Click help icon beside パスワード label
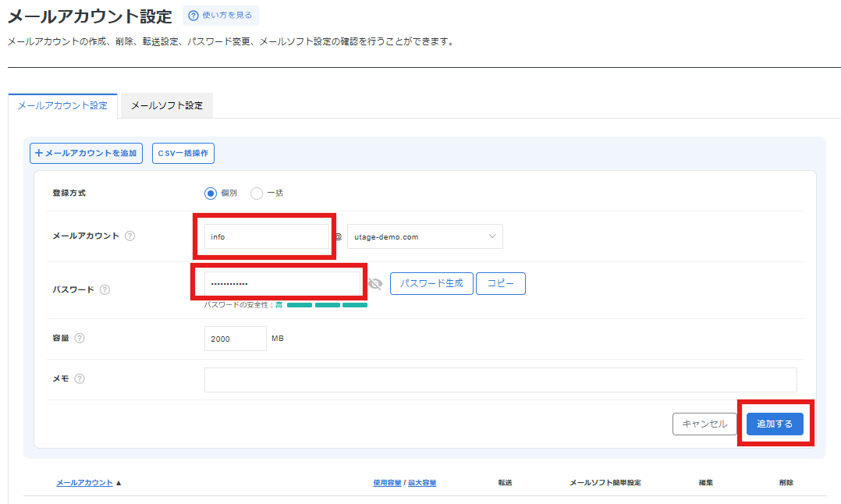This screenshot has width=841, height=504. (105, 289)
